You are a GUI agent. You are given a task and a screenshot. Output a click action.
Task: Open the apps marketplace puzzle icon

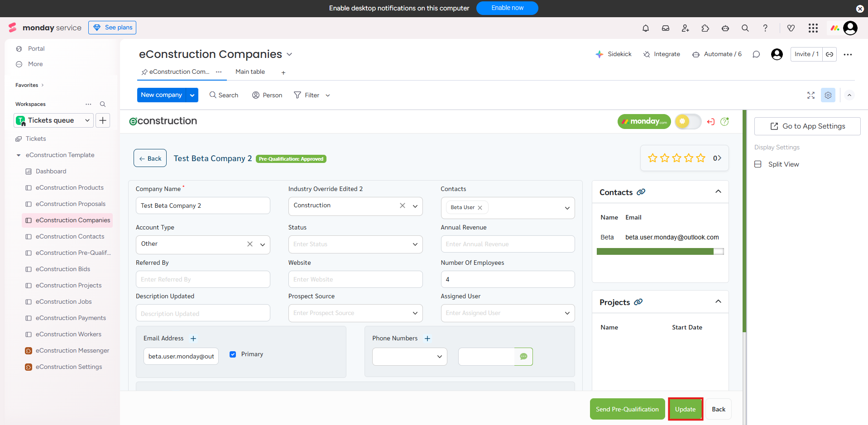point(705,28)
